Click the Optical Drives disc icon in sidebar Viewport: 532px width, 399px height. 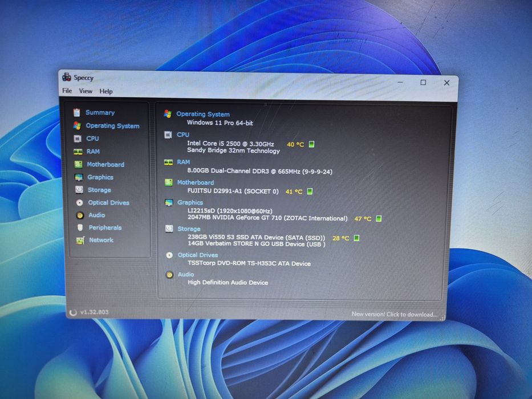(x=79, y=202)
